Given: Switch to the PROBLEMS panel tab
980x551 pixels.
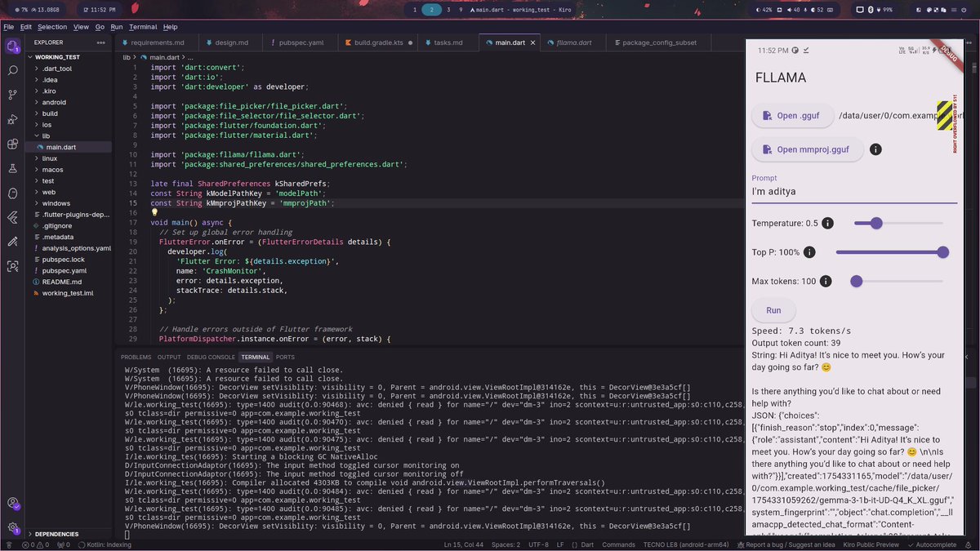Looking at the screenshot, I should [136, 358].
